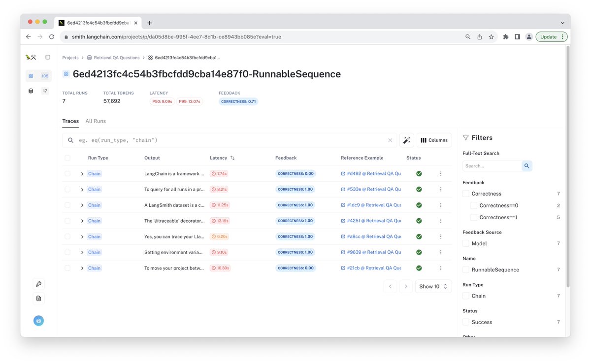Click the page vertical scrollbar

click(x=567, y=167)
